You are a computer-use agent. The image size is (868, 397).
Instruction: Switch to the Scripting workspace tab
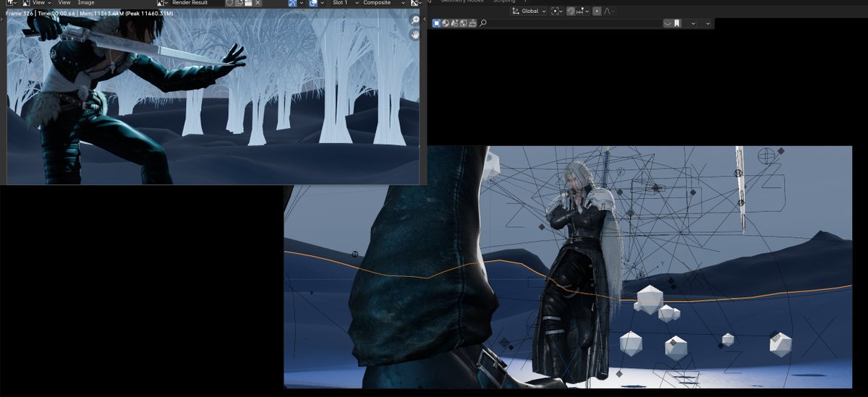point(504,1)
